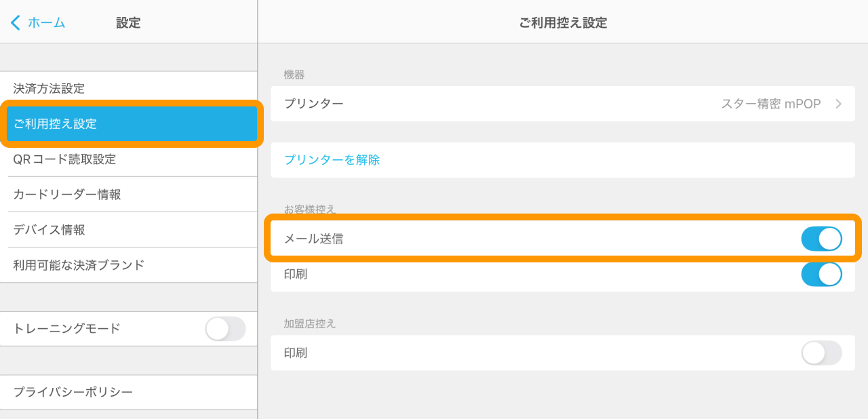868x419 pixels.
Task: Show カードリーダー情報
Action: pos(67,195)
